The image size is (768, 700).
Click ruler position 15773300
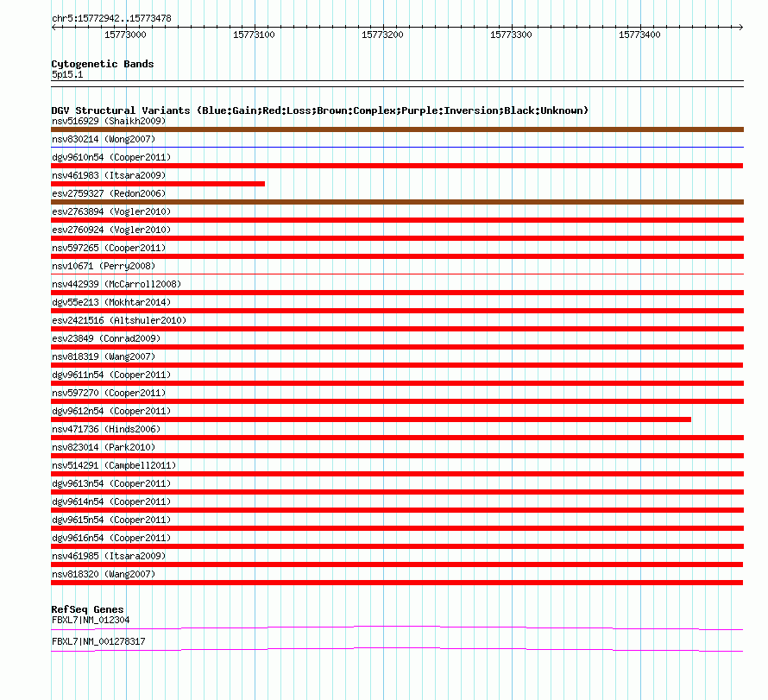coord(511,35)
